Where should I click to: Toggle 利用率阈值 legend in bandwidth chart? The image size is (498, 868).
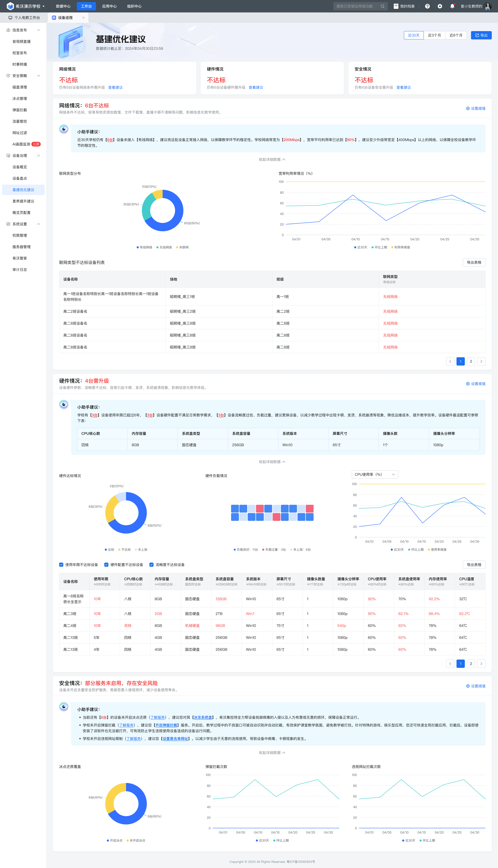tap(400, 247)
